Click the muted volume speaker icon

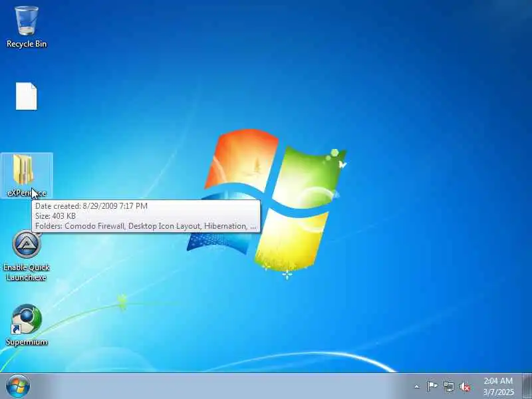[x=465, y=386]
